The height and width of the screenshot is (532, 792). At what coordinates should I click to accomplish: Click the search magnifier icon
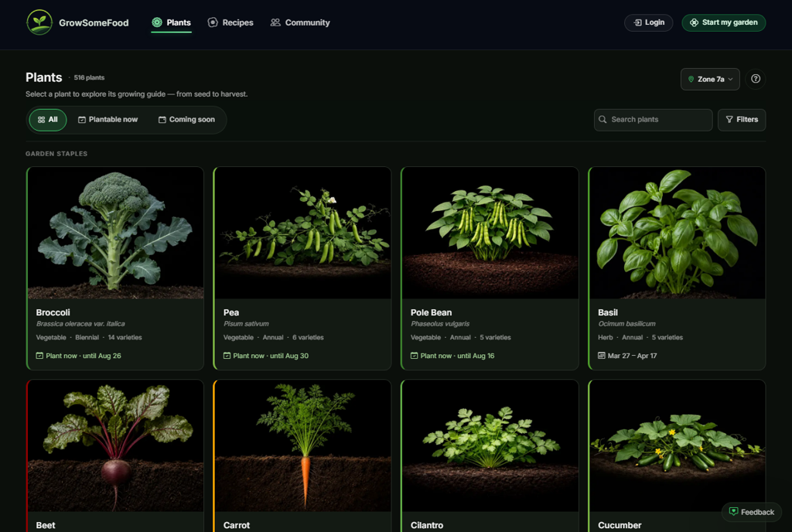click(x=603, y=120)
